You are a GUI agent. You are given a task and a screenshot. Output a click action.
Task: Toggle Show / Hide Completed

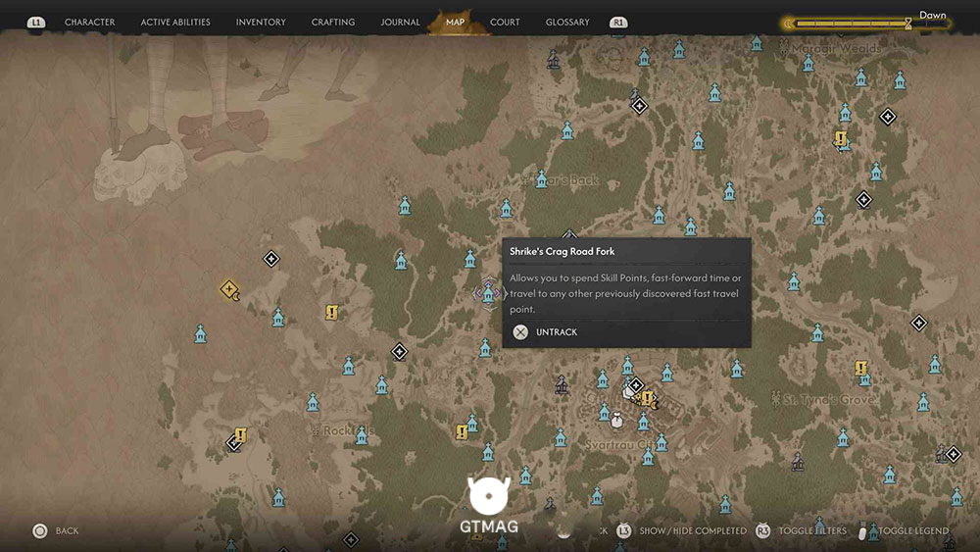click(693, 530)
